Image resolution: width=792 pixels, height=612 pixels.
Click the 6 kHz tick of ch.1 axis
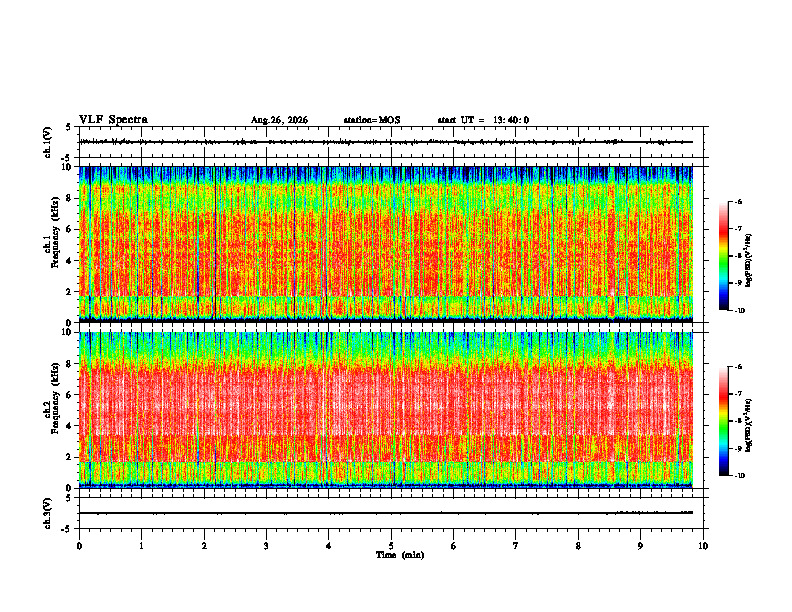tap(70, 229)
